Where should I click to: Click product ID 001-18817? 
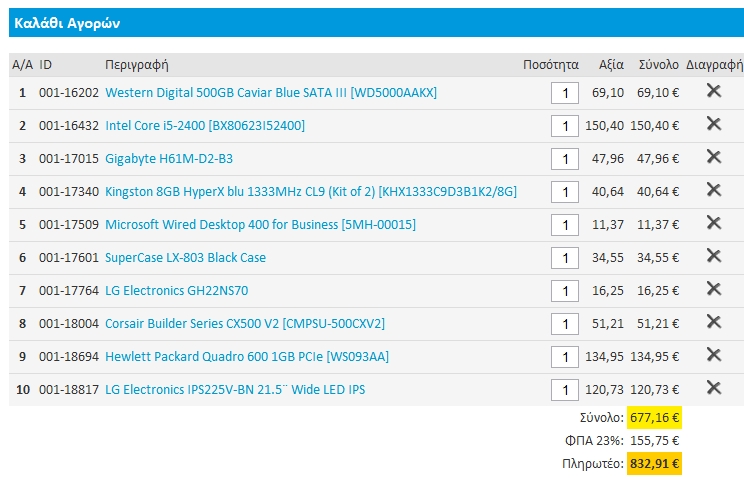69,390
